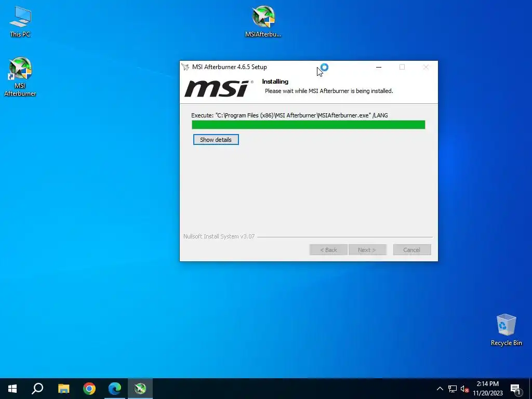
Task: Launch Microsoft Edge from taskbar
Action: (115, 389)
